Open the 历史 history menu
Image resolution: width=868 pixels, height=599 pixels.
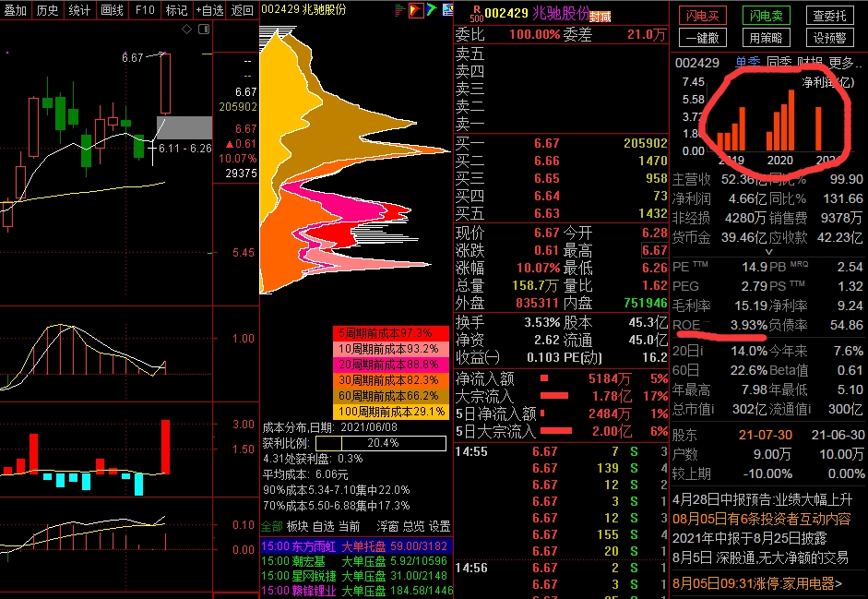47,10
